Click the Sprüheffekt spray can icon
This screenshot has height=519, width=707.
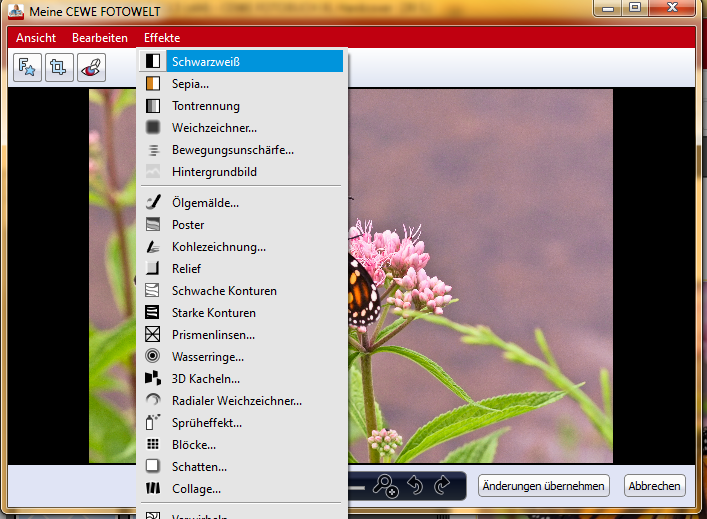pos(153,422)
